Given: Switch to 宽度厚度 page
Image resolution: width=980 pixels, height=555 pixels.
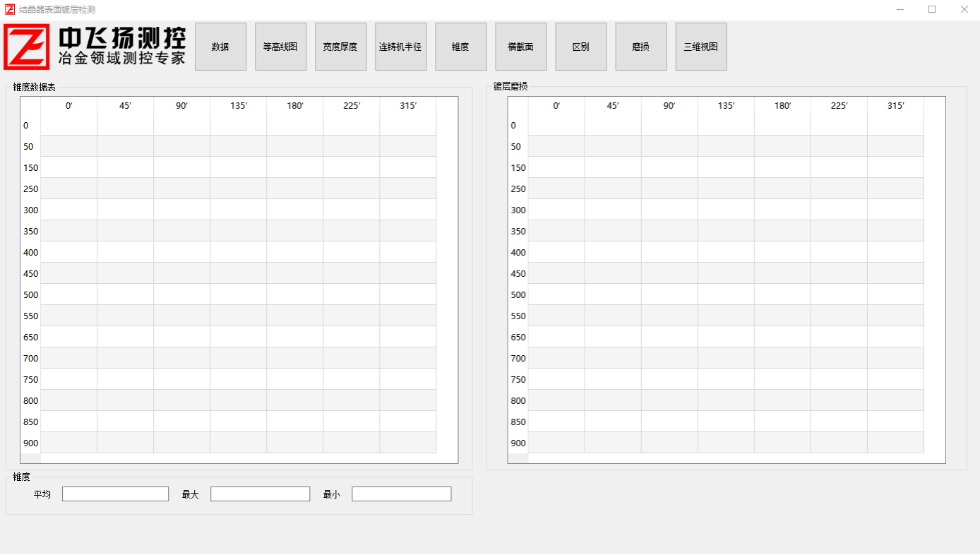Looking at the screenshot, I should click(340, 47).
